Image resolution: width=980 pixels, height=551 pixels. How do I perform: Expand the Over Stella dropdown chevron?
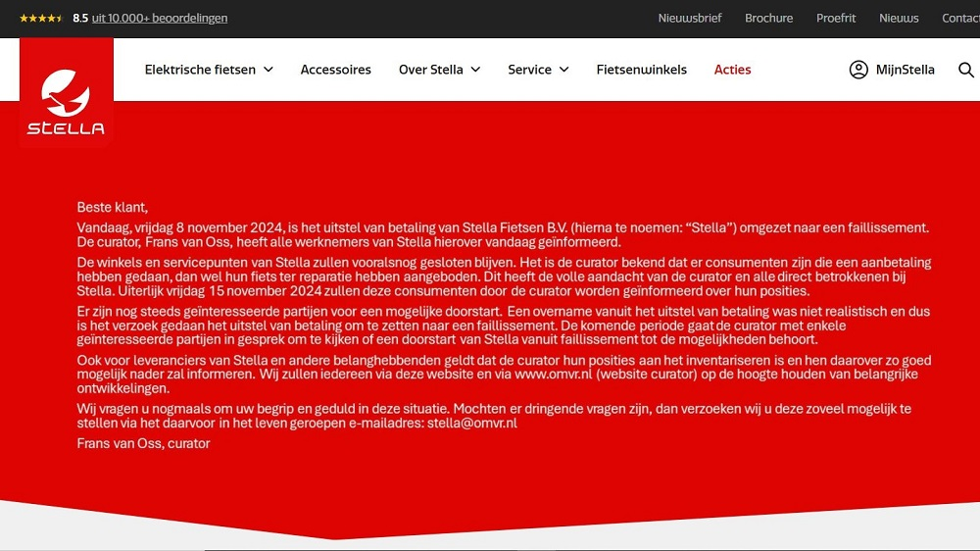point(475,70)
